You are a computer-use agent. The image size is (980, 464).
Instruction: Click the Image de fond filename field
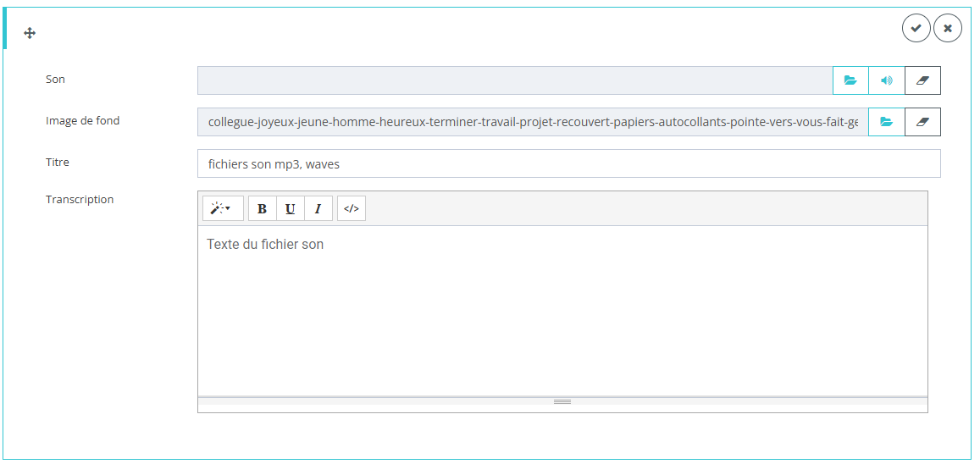point(532,122)
